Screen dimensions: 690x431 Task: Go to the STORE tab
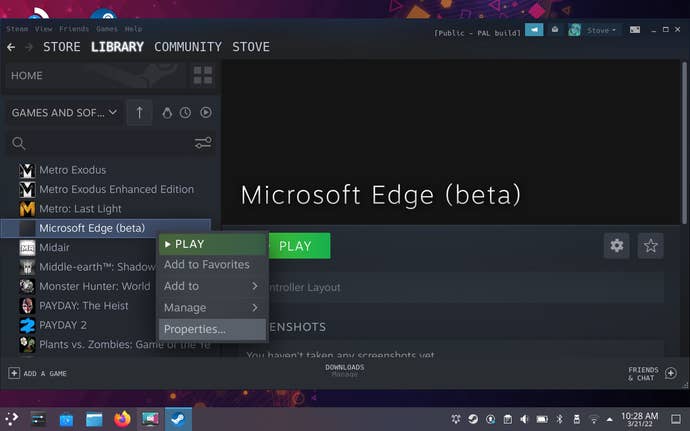62,47
